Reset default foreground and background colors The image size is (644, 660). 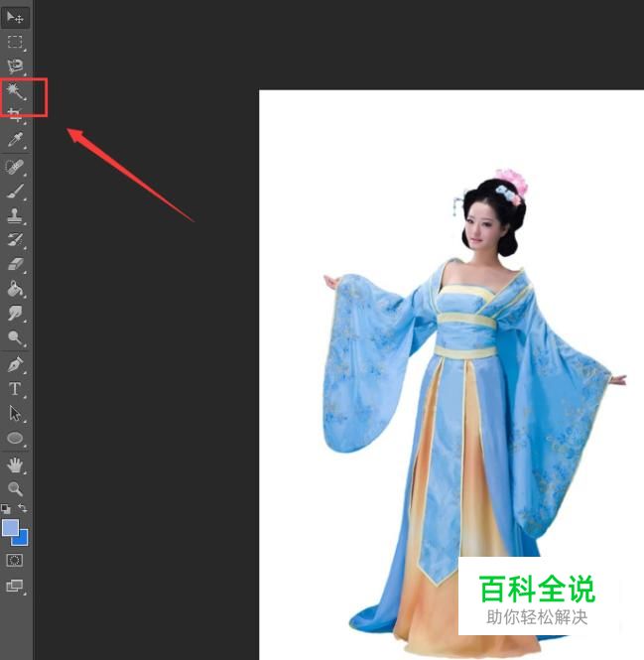pos(6,509)
